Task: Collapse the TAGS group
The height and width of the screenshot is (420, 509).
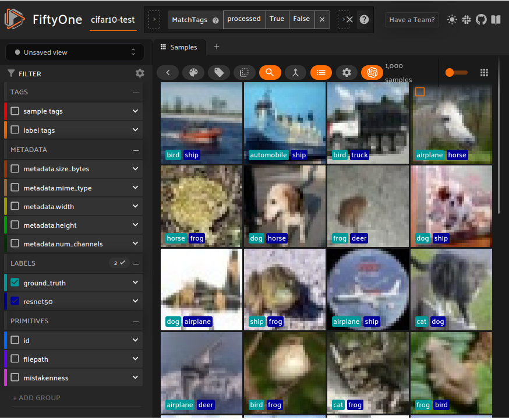Action: pyautogui.click(x=136, y=93)
